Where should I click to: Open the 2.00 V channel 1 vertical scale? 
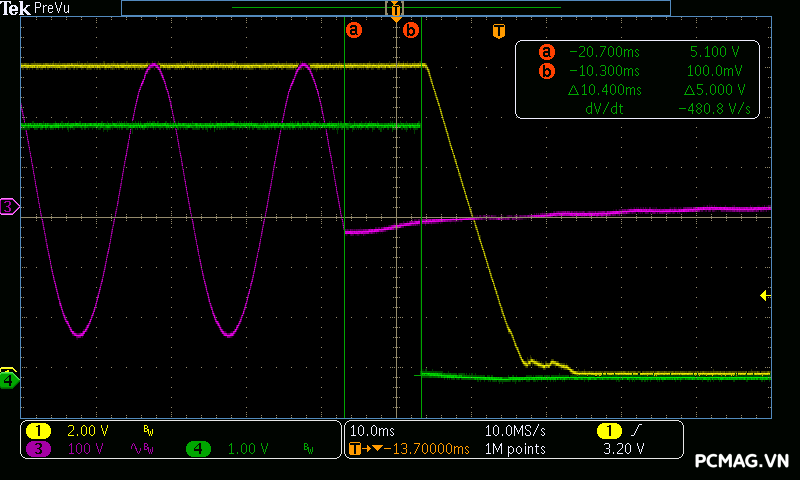click(87, 430)
